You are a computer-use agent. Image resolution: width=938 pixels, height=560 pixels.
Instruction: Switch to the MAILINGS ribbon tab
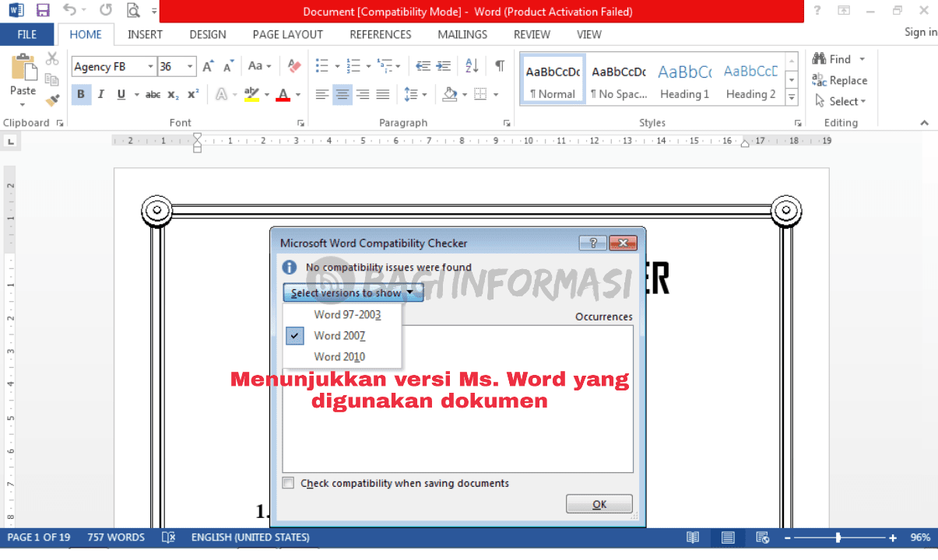462,34
